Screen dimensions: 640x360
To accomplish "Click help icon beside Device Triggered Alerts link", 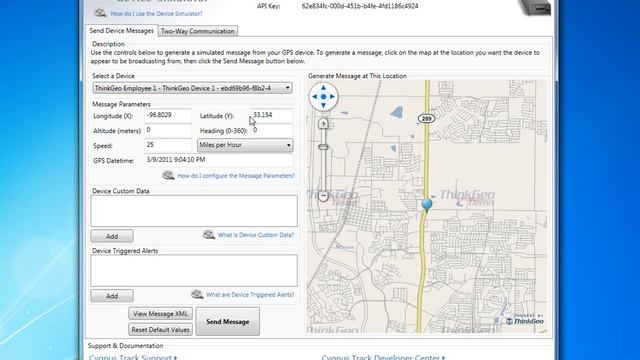I will click(197, 294).
